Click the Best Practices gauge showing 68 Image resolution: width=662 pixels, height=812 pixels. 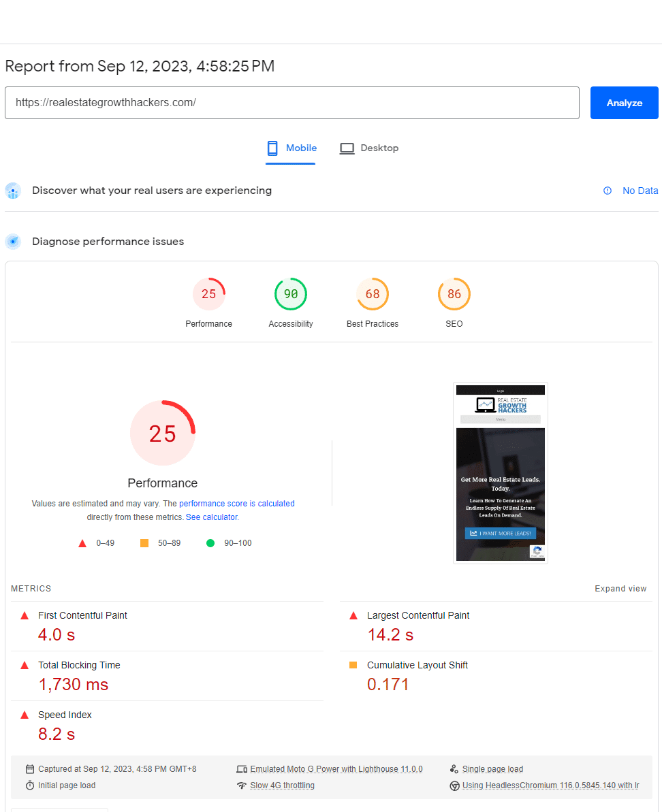tap(373, 294)
